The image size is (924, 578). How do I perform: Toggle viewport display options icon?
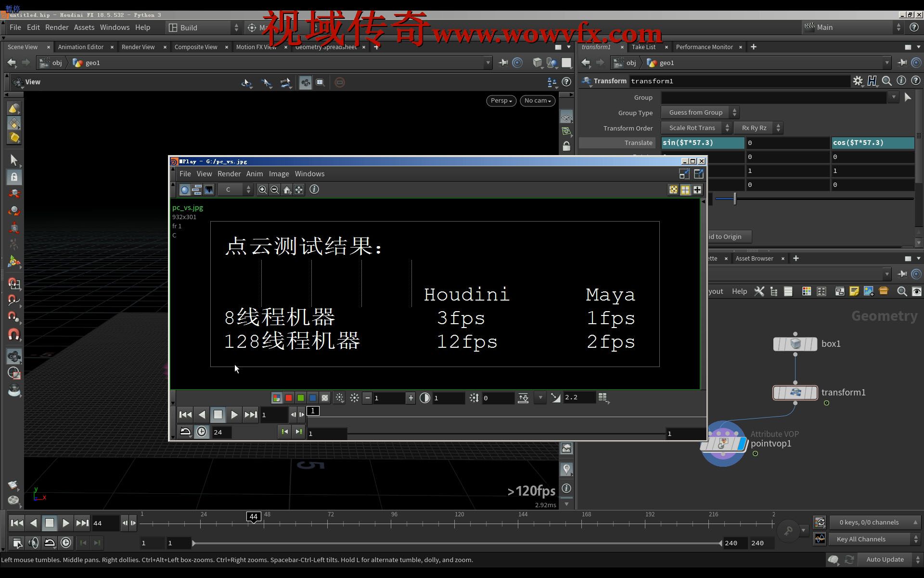pyautogui.click(x=566, y=118)
